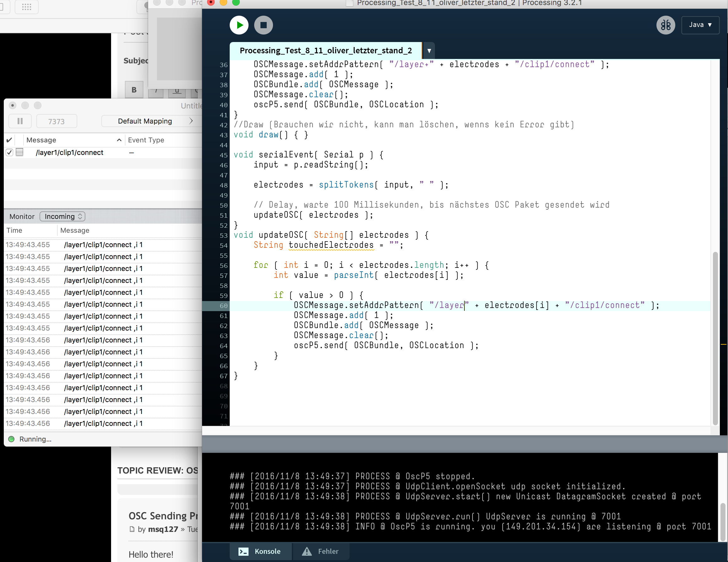Select the Processing_Test_8_11_oliver_letzter_stand_2 tab
The height and width of the screenshot is (562, 728).
tap(325, 50)
